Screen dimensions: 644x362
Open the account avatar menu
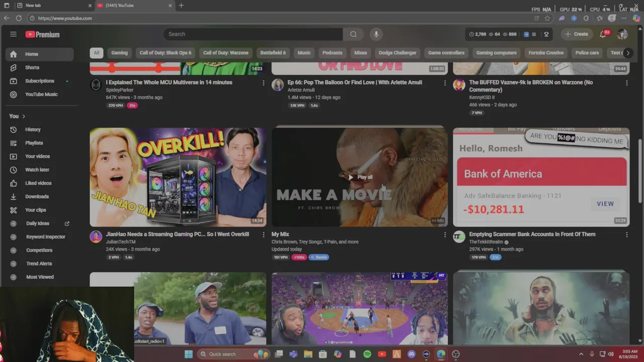[x=622, y=34]
